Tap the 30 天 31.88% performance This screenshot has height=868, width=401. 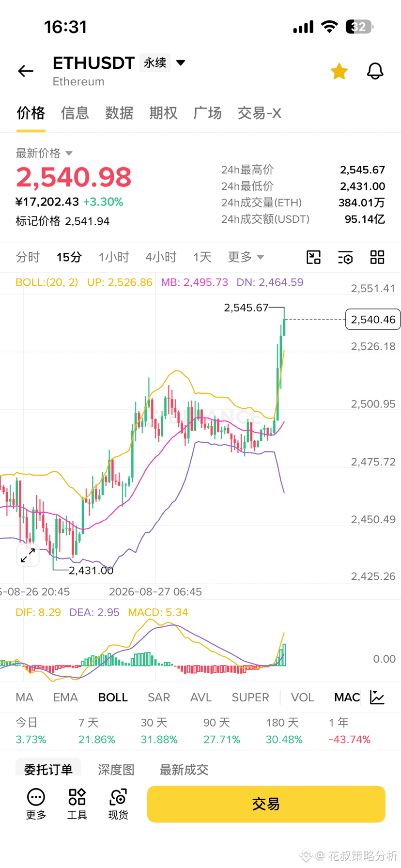tap(159, 731)
